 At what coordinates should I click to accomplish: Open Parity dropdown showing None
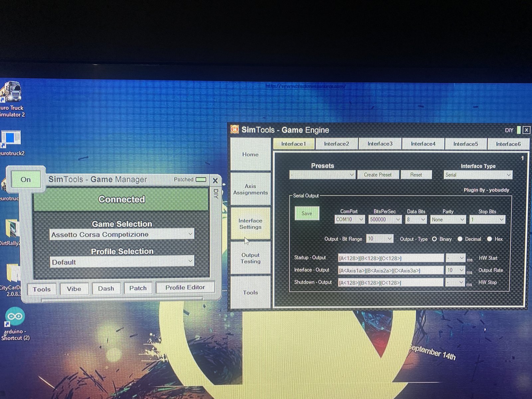pyautogui.click(x=448, y=219)
